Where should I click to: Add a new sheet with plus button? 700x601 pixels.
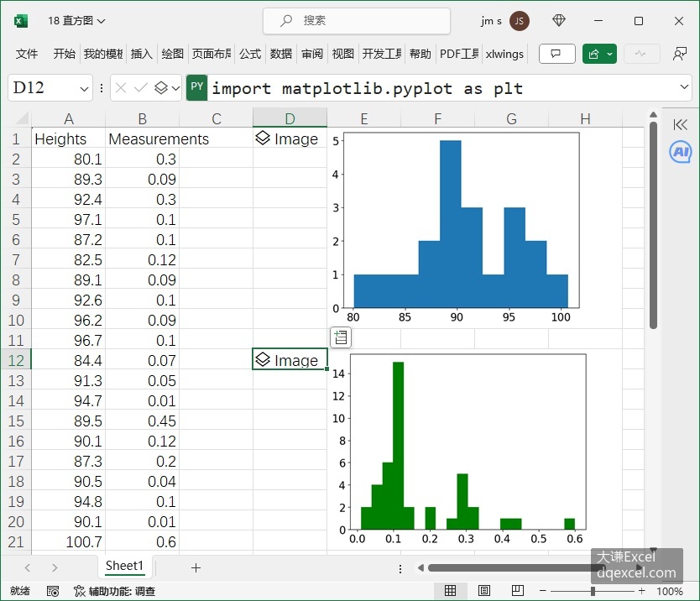(196, 567)
